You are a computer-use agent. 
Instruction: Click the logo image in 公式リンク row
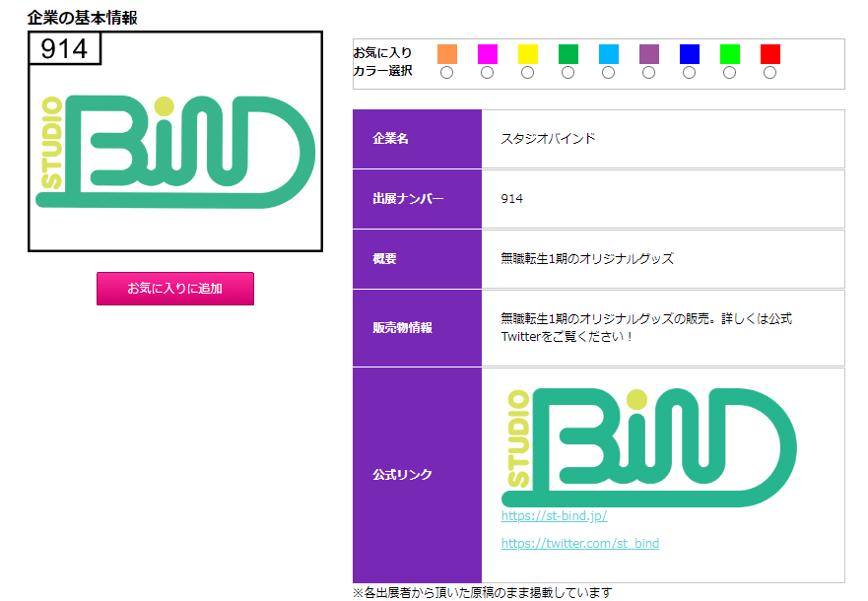(650, 443)
